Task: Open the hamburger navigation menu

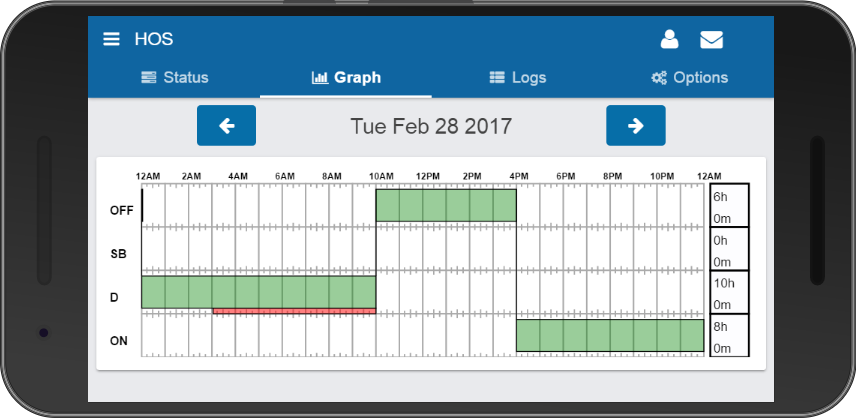Action: click(x=111, y=40)
